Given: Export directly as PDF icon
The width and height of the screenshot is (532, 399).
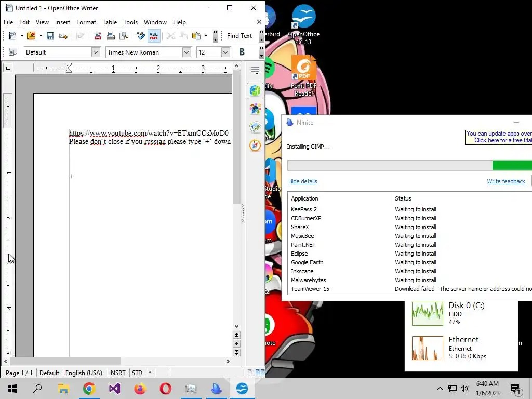Looking at the screenshot, I should pos(98,36).
